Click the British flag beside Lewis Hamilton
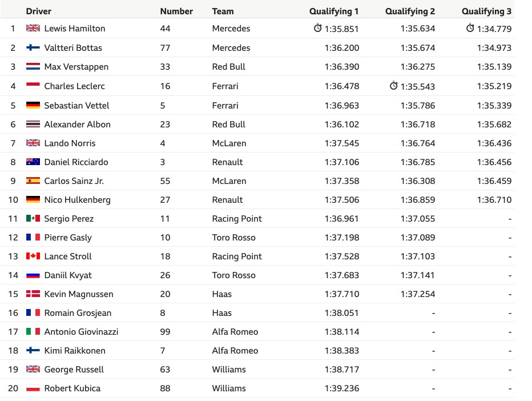Viewport: 532px width, 401px height. [x=33, y=28]
